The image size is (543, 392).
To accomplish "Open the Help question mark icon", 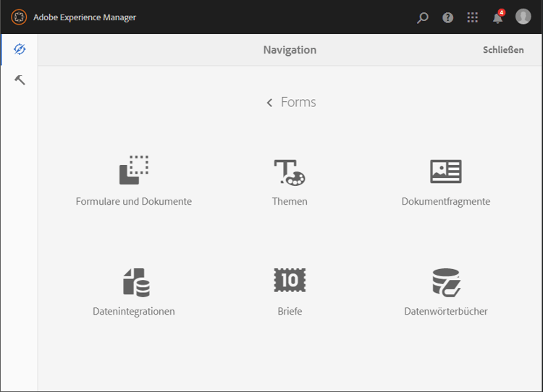I will tap(447, 17).
